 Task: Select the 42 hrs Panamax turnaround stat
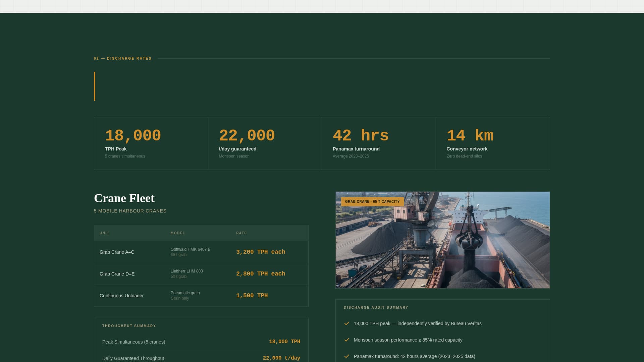click(x=378, y=143)
